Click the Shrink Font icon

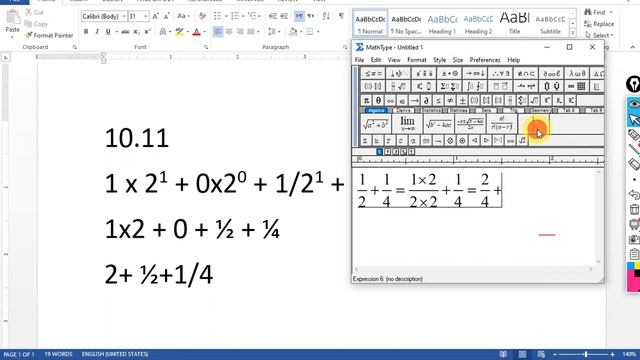point(167,16)
